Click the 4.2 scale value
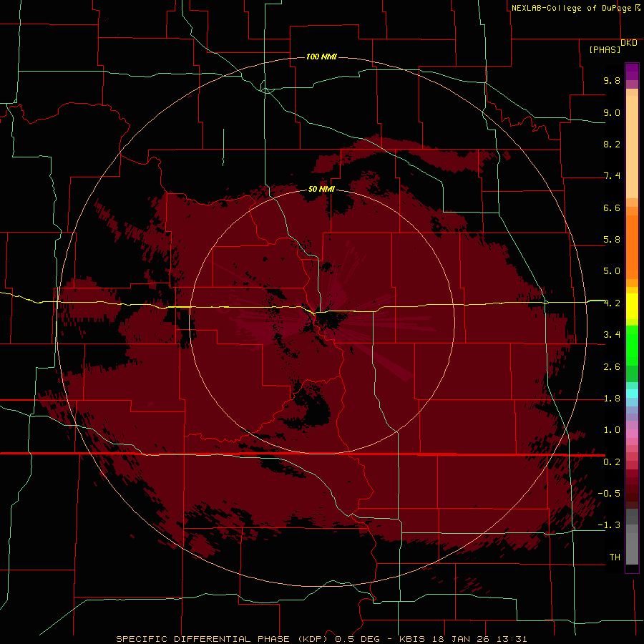Image resolution: width=644 pixels, height=644 pixels. 612,303
